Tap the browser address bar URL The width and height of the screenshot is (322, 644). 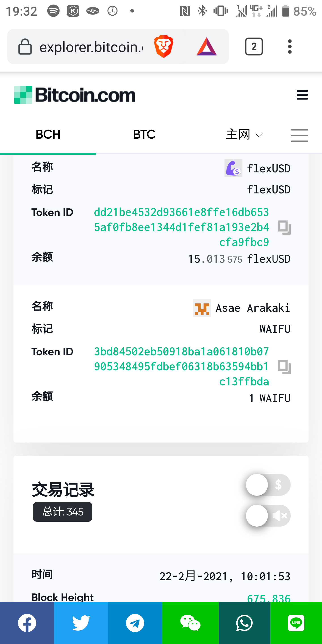(91, 47)
